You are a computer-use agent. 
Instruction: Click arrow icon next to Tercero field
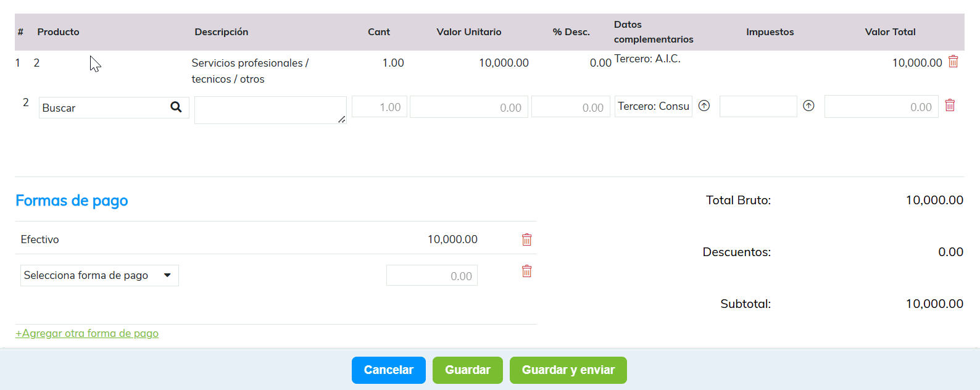[x=704, y=106]
